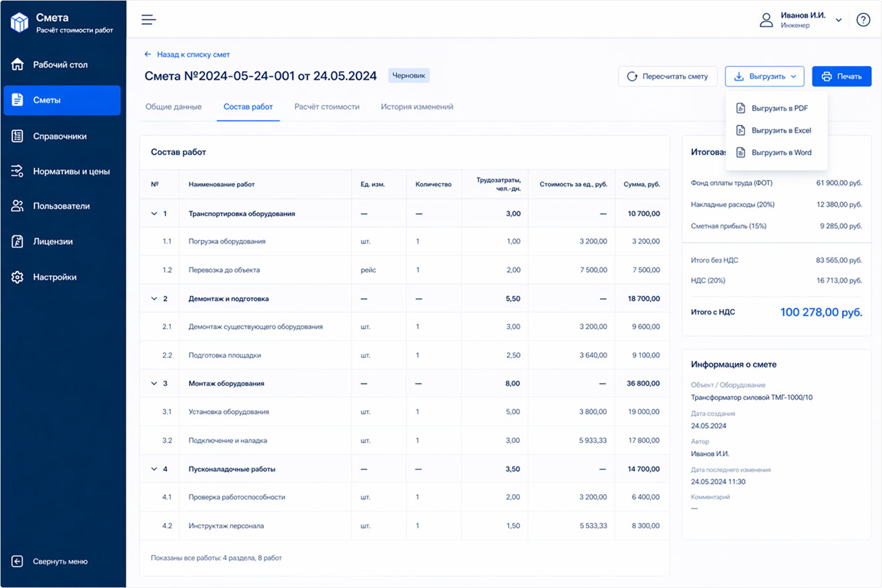
Task: Collapse section 1 Транспортировка оборудования
Action: 154,214
